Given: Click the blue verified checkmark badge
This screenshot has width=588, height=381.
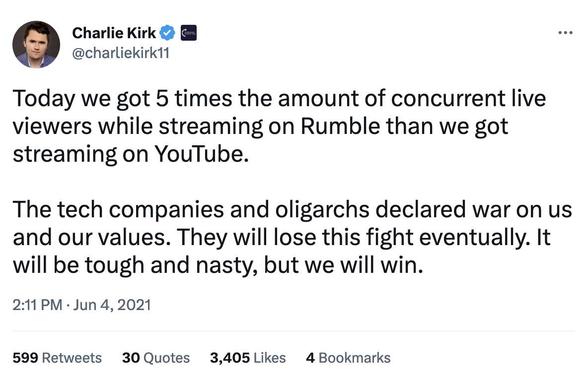Looking at the screenshot, I should click(x=167, y=33).
